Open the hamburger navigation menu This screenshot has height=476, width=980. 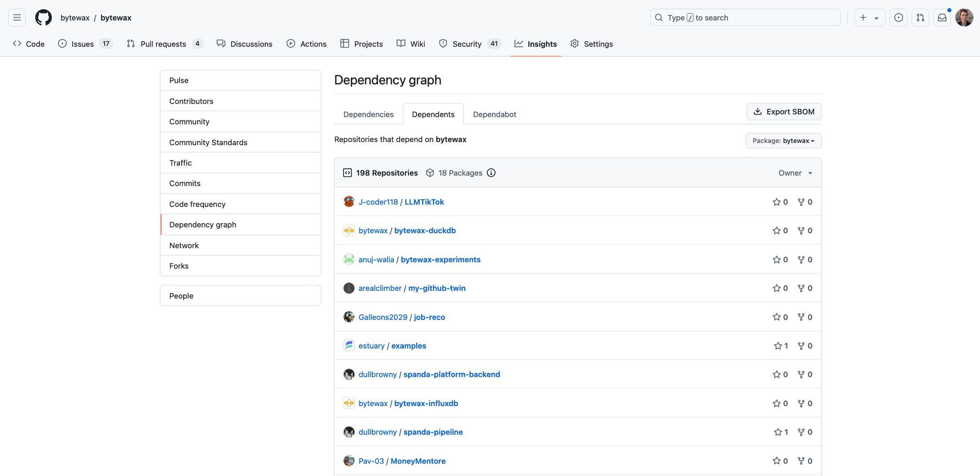(17, 18)
